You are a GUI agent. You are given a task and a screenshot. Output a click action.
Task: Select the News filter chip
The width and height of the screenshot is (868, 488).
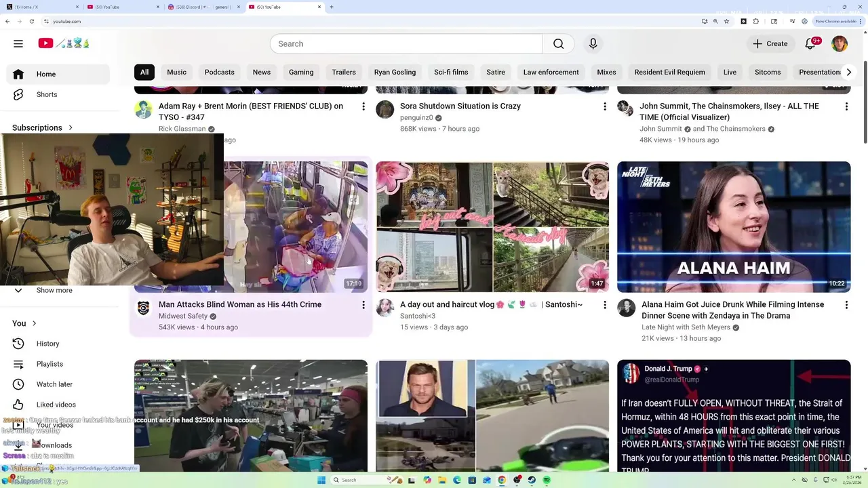[x=262, y=72]
